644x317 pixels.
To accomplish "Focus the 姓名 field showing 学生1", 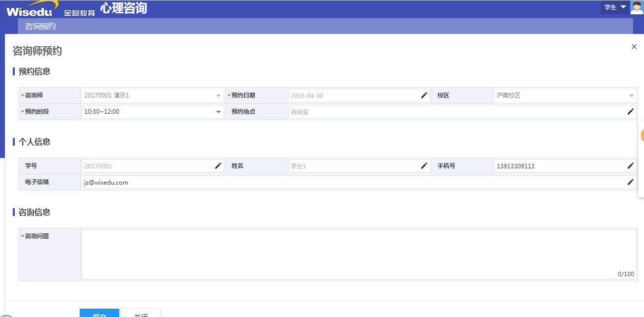I will 359,166.
